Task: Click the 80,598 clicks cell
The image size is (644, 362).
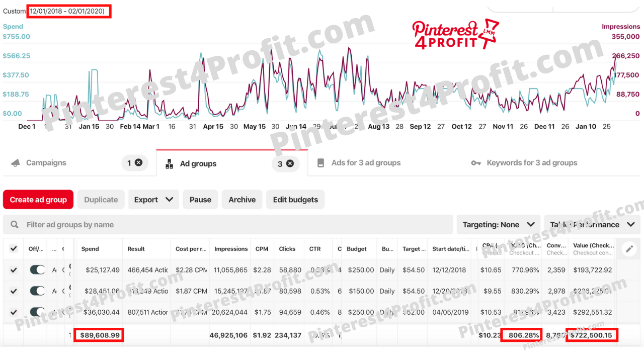Action: [x=290, y=291]
